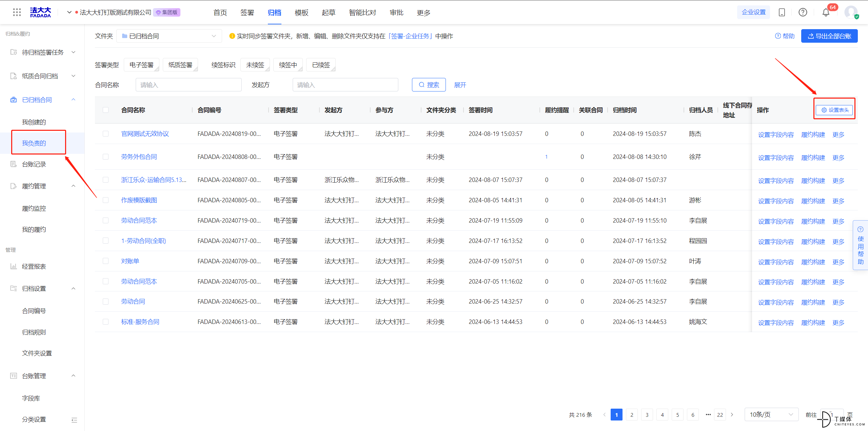Check the 标准-服务合同 row checkbox
868x431 pixels.
pos(106,322)
